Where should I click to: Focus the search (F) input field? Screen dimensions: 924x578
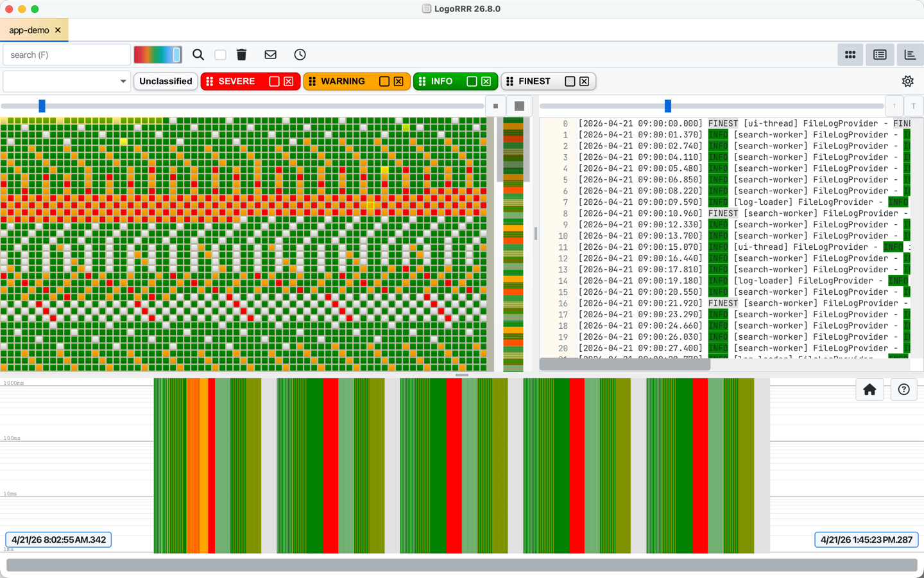pyautogui.click(x=67, y=55)
